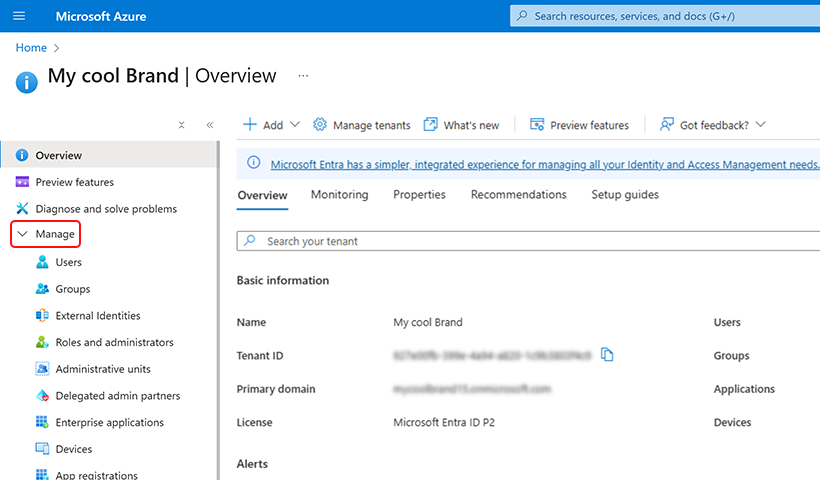Open the ellipsis more options next to Overview title
The height and width of the screenshot is (480, 820).
(303, 76)
